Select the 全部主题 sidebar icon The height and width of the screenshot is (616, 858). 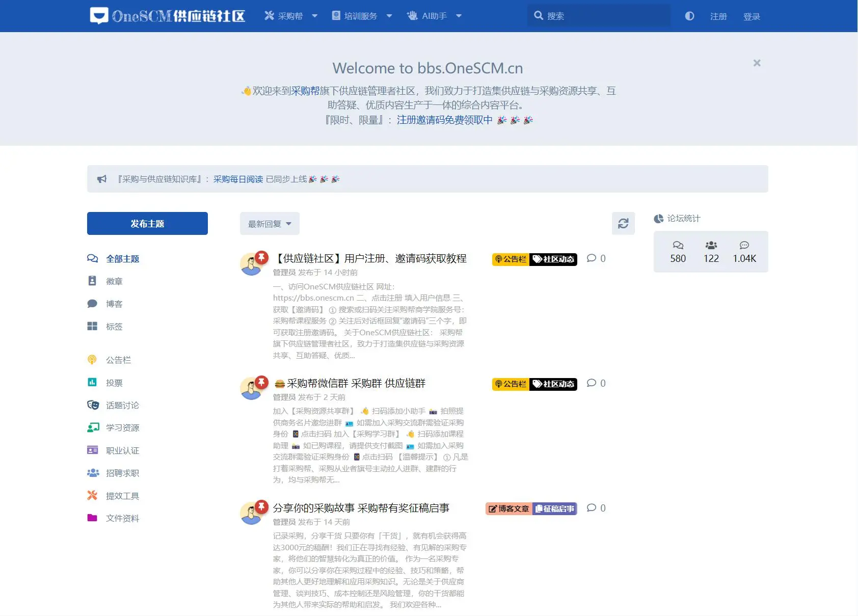92,258
